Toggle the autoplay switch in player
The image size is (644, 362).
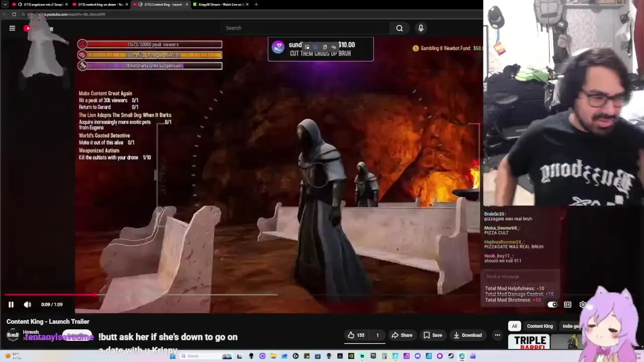(x=552, y=304)
